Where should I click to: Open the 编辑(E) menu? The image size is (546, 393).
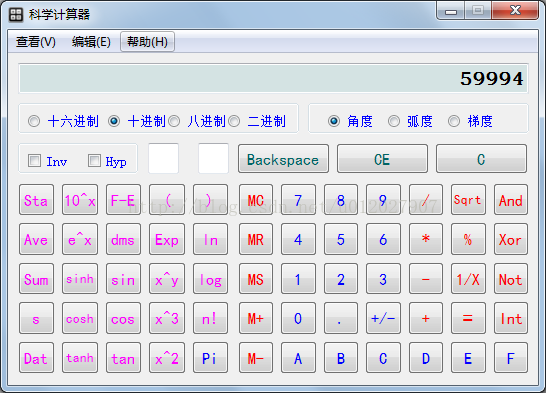pos(91,42)
